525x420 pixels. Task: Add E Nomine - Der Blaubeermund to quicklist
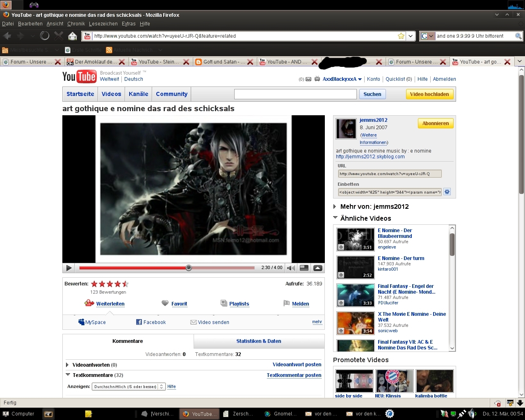341,247
